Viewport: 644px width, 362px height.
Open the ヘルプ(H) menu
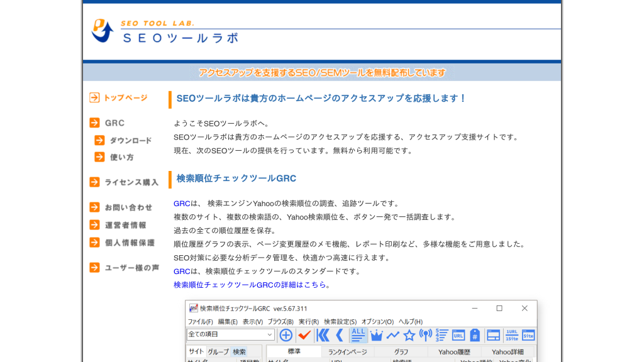click(410, 322)
